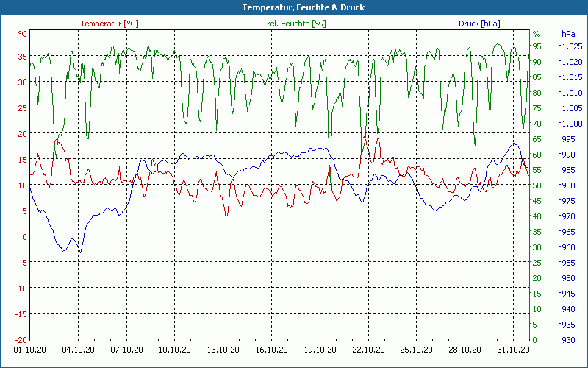Click '90' on the green humidity axis
The image size is (588, 368).
click(x=537, y=62)
